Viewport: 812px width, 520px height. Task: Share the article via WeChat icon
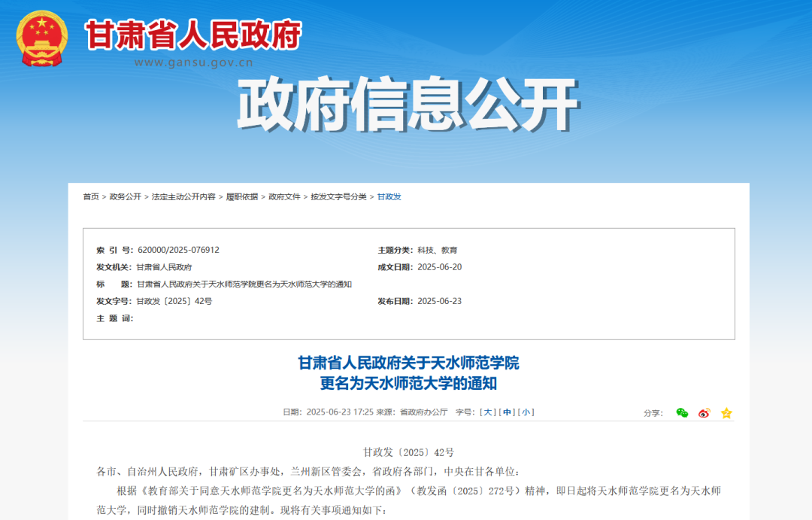tap(680, 412)
